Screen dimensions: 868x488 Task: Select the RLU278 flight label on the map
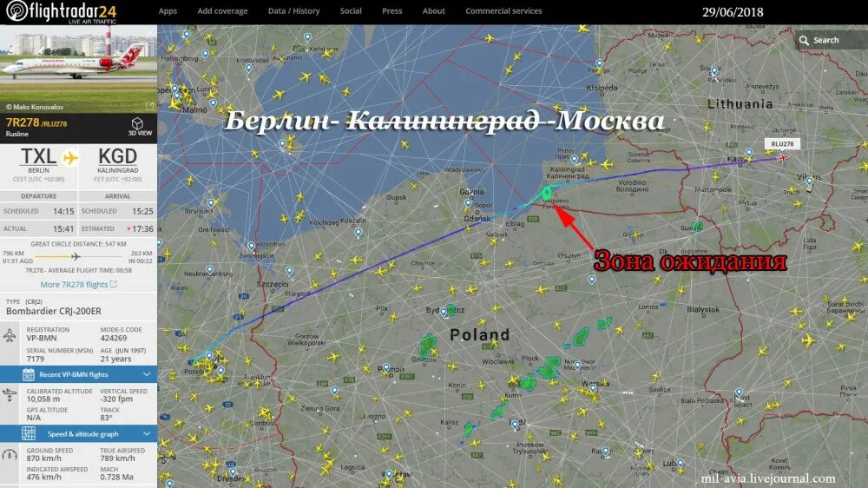pos(782,144)
